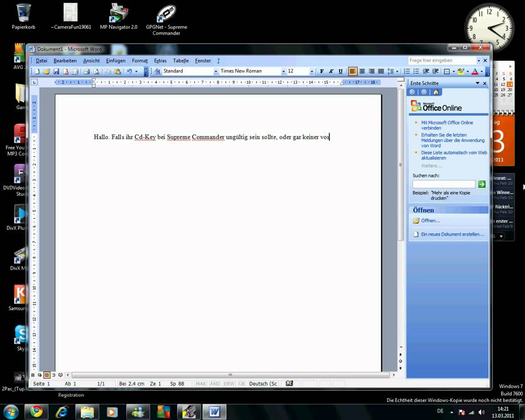Open the highlight color dropdown arrow

[x=467, y=71]
